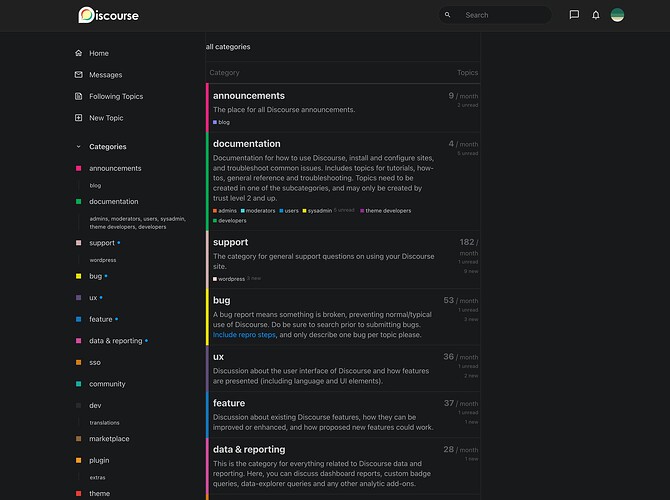The image size is (670, 500).
Task: Open the blog subcategory tag under announcements
Action: pos(221,122)
